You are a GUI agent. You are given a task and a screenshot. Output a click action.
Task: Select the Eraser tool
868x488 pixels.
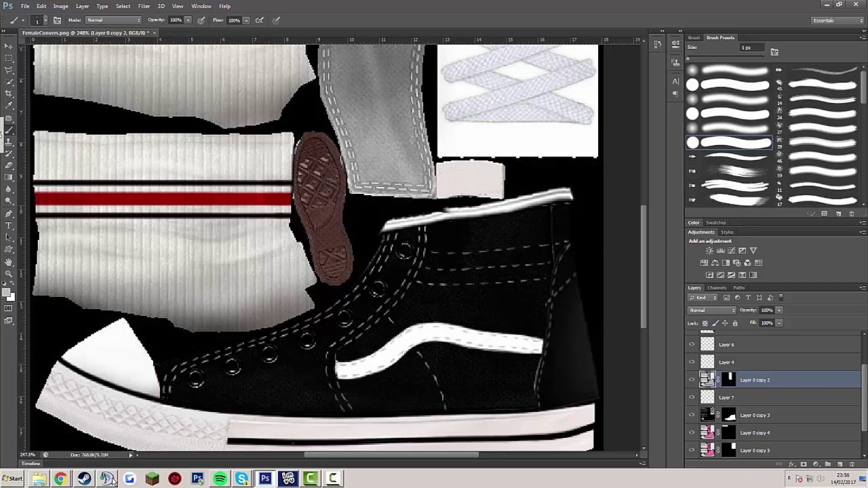click(x=9, y=165)
